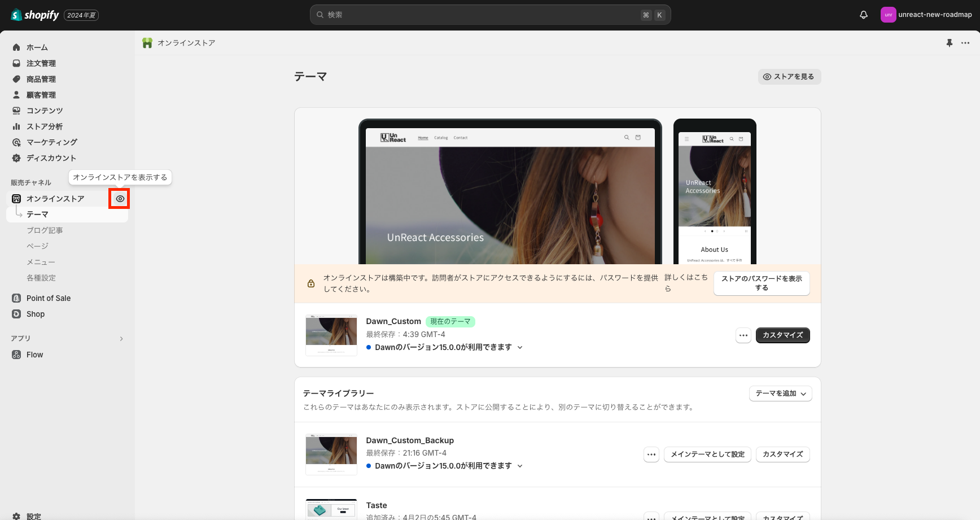Expand the テーマを追加 dropdown
980x520 pixels.
coord(780,394)
